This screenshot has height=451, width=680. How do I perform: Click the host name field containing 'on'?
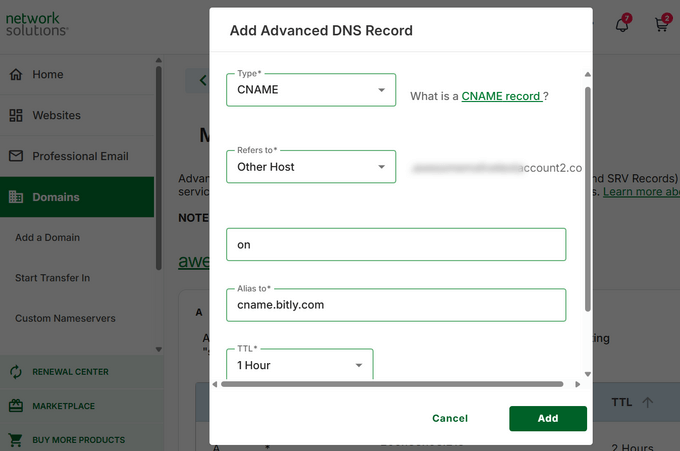click(396, 244)
